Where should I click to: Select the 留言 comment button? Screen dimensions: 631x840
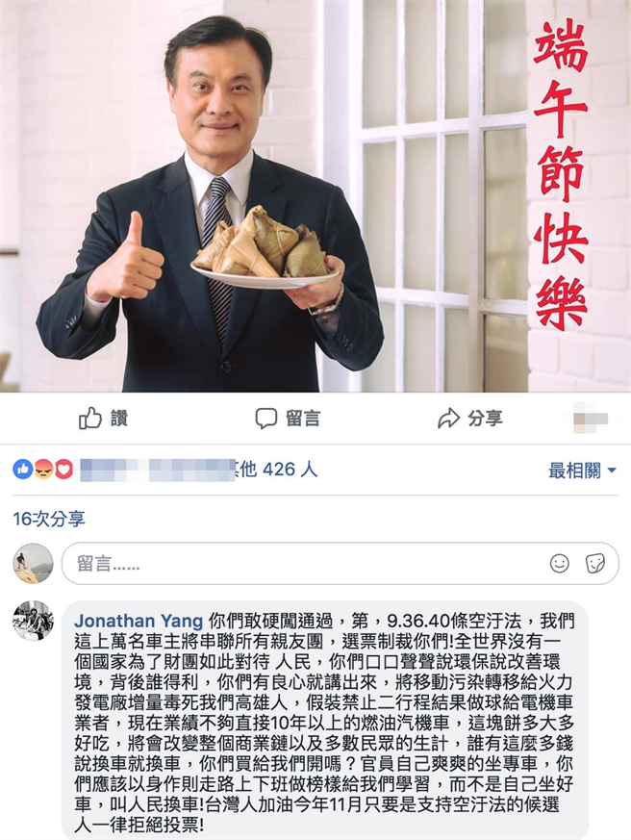pos(288,419)
